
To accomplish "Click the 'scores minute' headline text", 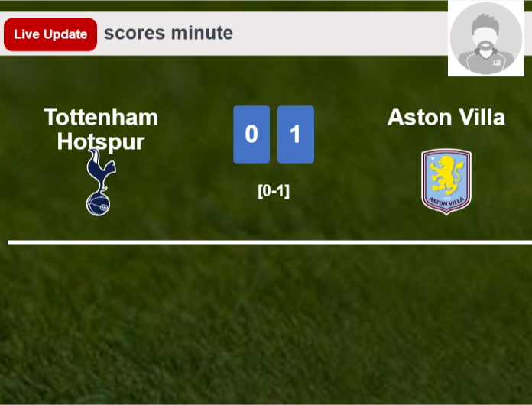I will tap(168, 34).
